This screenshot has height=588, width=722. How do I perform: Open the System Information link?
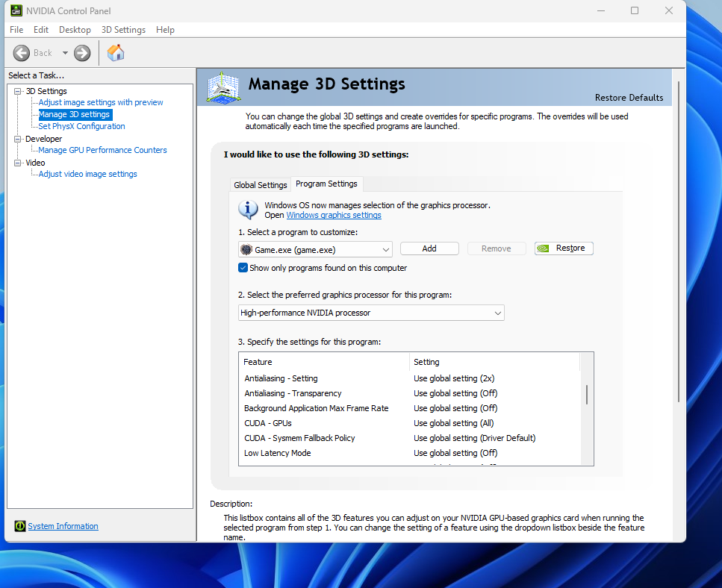pos(63,526)
